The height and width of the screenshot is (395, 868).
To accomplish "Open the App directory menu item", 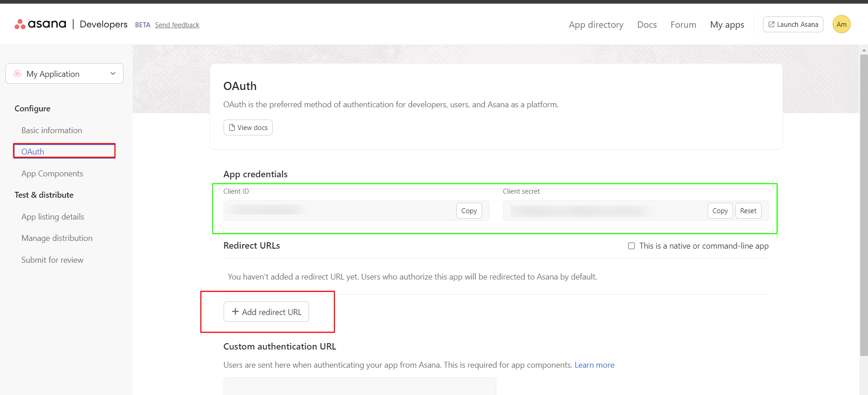I will pos(596,25).
